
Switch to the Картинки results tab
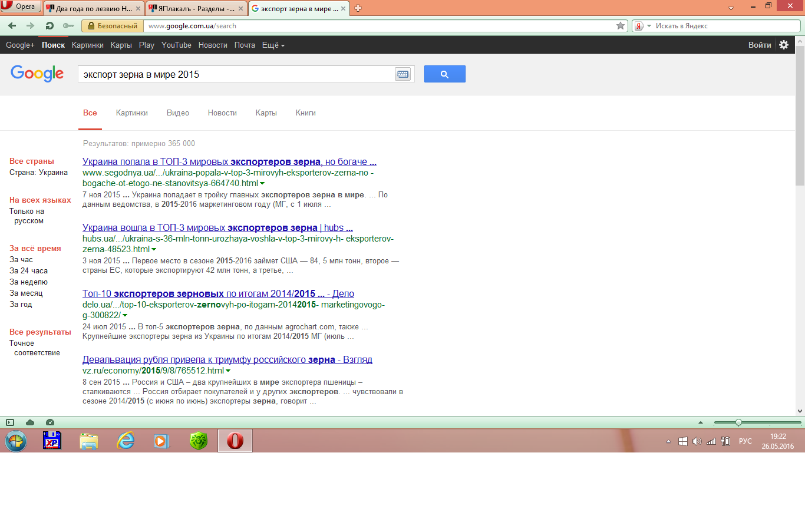tap(131, 113)
